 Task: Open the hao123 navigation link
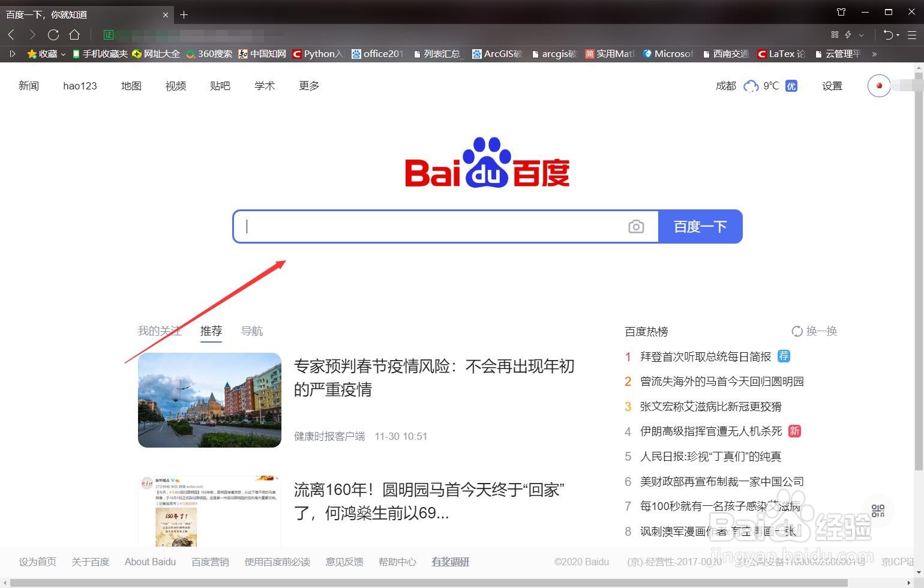(x=80, y=86)
